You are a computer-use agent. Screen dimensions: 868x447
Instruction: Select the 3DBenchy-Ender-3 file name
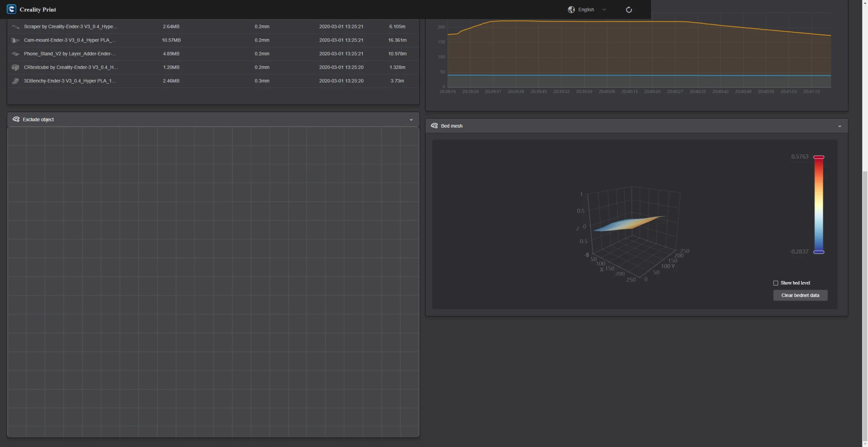point(70,81)
